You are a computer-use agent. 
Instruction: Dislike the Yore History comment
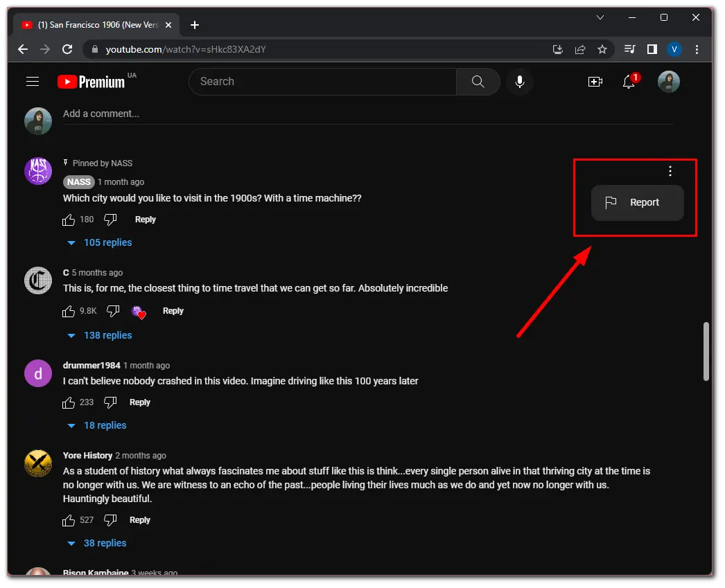[110, 520]
